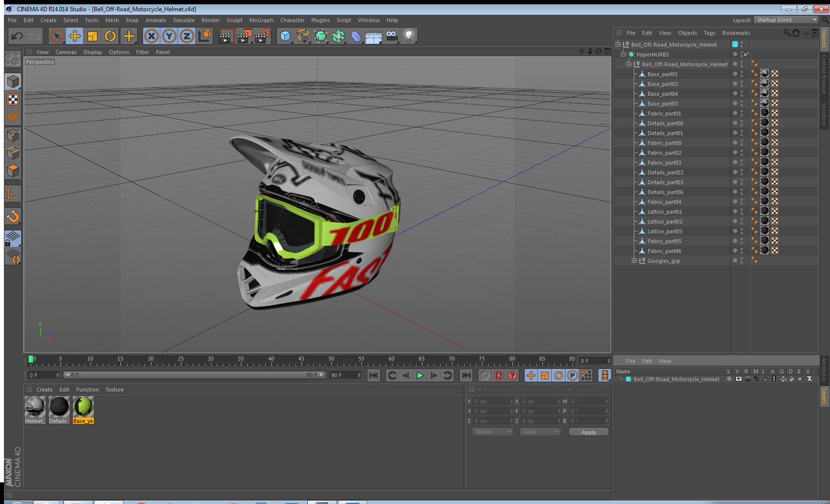830x504 pixels.
Task: Collapse the top Bell_Off-Road_Motorcycle_Helmet root object
Action: [618, 45]
